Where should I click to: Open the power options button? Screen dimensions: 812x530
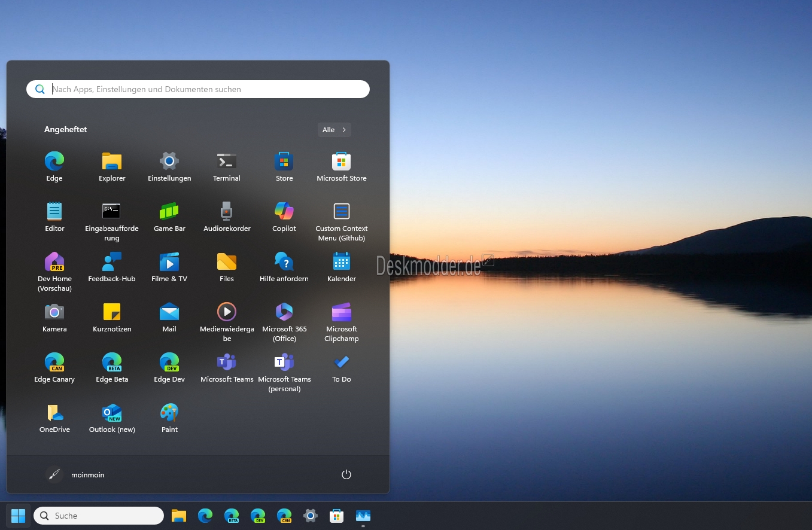(346, 474)
